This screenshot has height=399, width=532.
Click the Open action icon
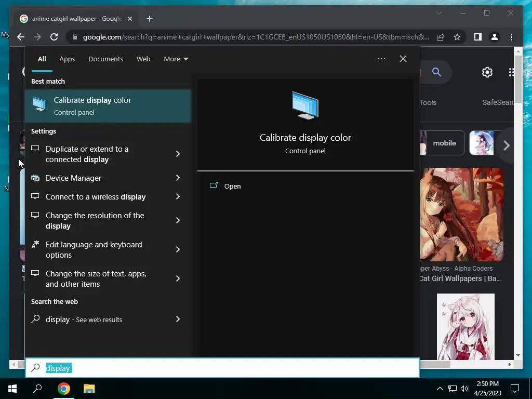[x=214, y=185]
